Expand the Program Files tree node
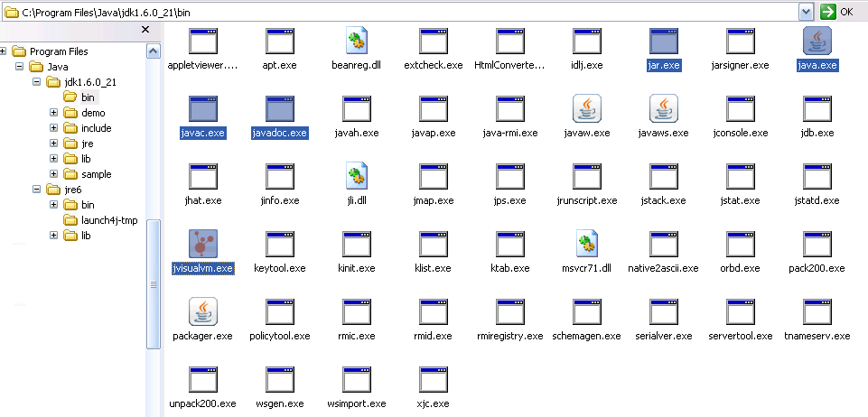 tap(3, 51)
